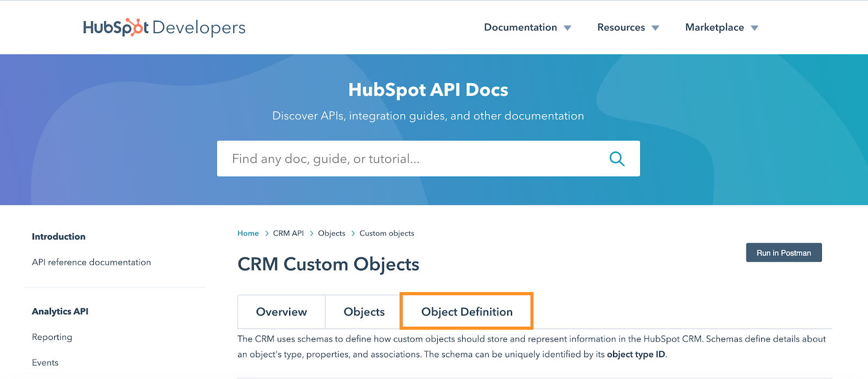
Task: Click the search magnifier icon
Action: pos(617,159)
